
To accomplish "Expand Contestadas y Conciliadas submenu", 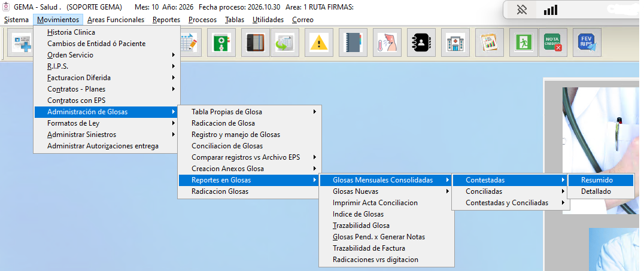I will 511,203.
